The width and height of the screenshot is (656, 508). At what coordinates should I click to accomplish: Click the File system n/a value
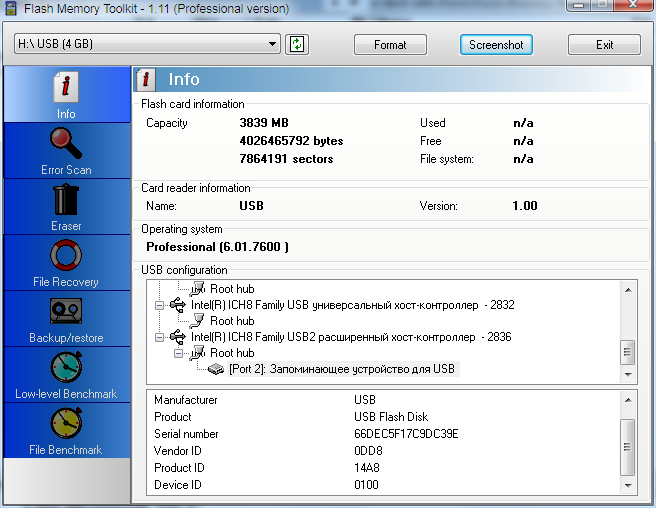tap(523, 159)
